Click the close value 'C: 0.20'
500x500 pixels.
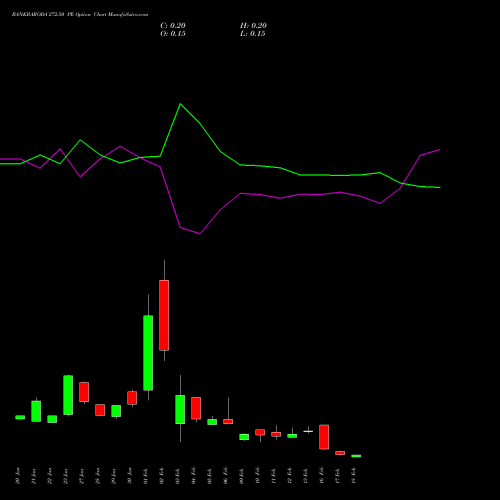173,26
